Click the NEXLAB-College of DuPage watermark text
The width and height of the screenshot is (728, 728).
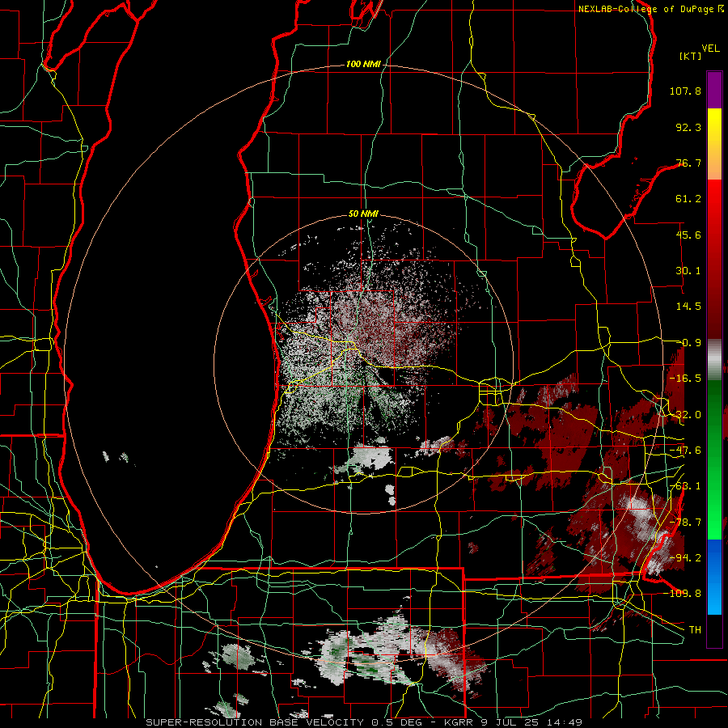pos(651,9)
